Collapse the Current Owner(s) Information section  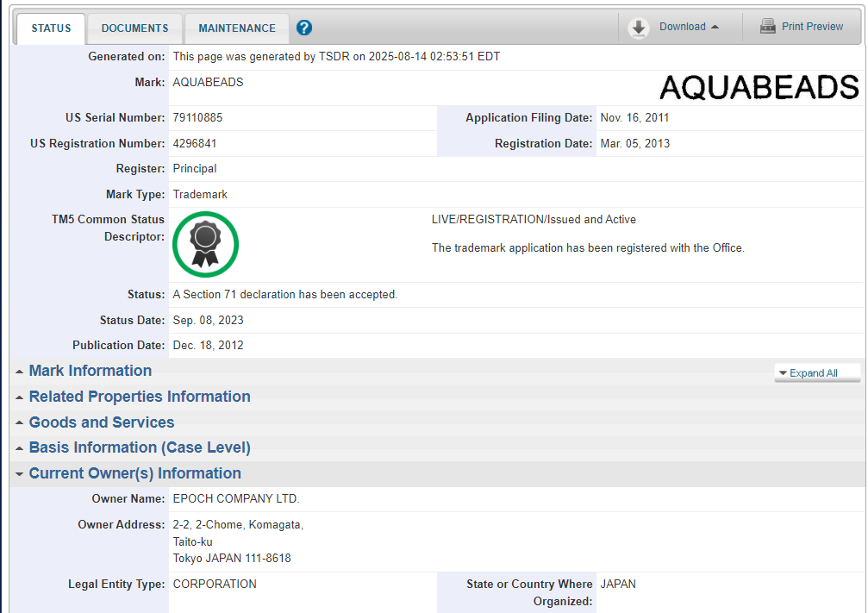(x=134, y=473)
